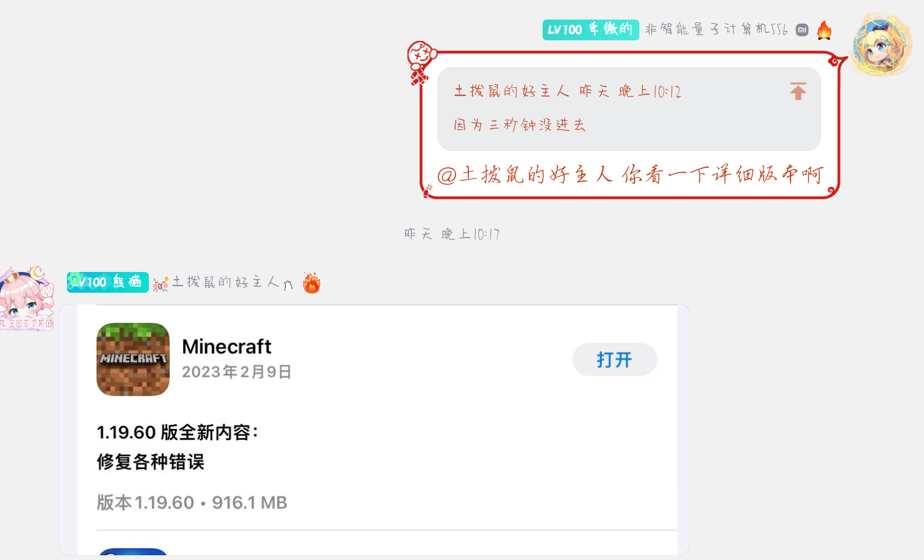924x560 pixels.
Task: Click the release note 修复各种错误
Action: click(151, 462)
